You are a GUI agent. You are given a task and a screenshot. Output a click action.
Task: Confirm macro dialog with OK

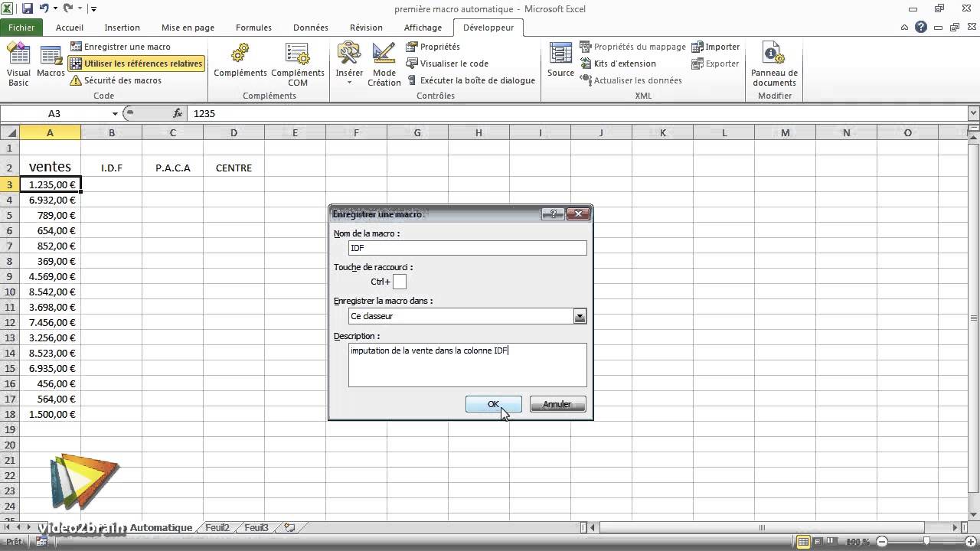(x=493, y=404)
